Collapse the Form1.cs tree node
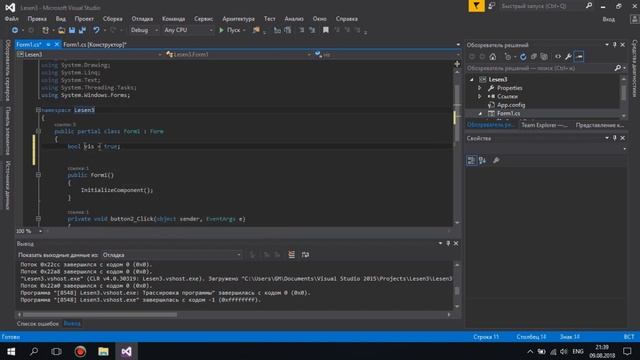Screen dimensions: 640x360 tap(480, 113)
